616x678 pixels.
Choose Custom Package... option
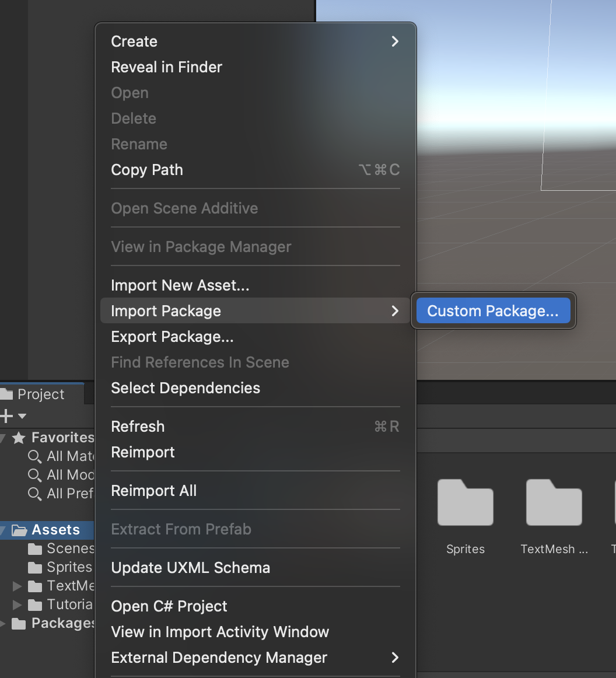pos(493,310)
